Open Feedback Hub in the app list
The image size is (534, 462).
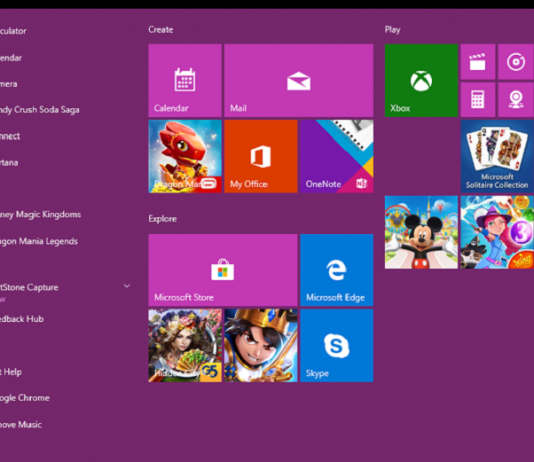tap(22, 319)
